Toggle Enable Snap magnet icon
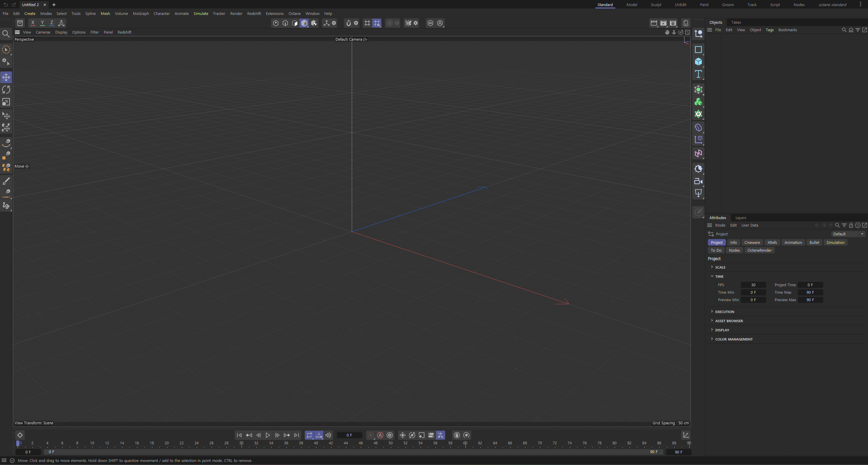Screen dimensions: 868x465 pyautogui.click(x=348, y=23)
